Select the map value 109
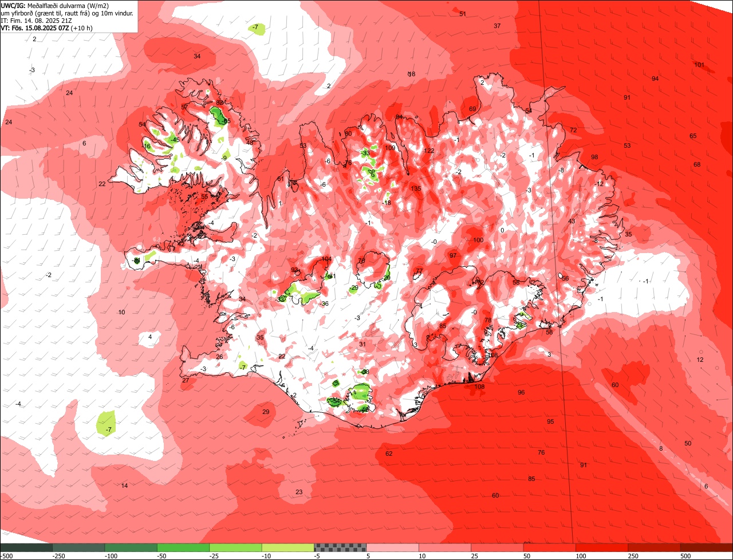The image size is (733, 560). (391, 148)
